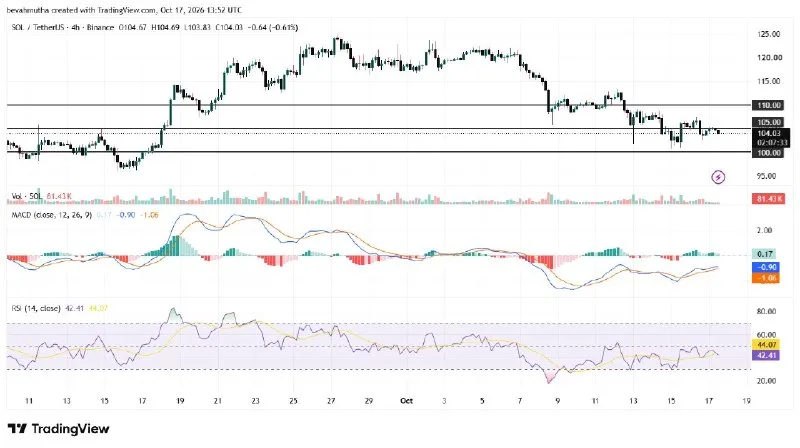Click the -0.64 (-0.61%) change value
Image resolution: width=800 pixels, height=448 pixels.
point(272,27)
